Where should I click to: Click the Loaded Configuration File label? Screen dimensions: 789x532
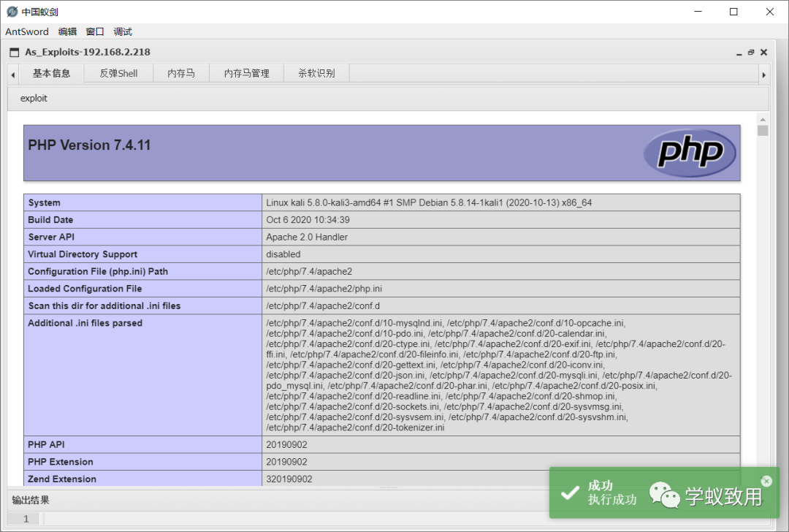point(85,289)
